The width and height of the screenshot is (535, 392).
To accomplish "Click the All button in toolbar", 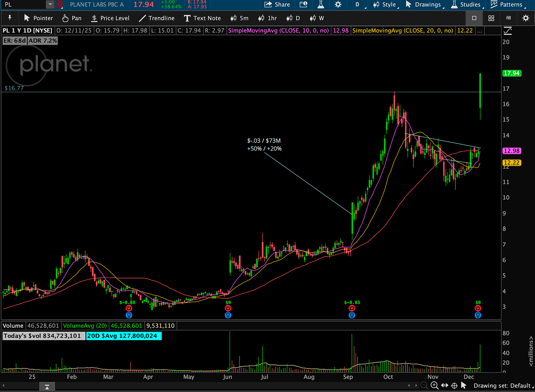I will 509,18.
